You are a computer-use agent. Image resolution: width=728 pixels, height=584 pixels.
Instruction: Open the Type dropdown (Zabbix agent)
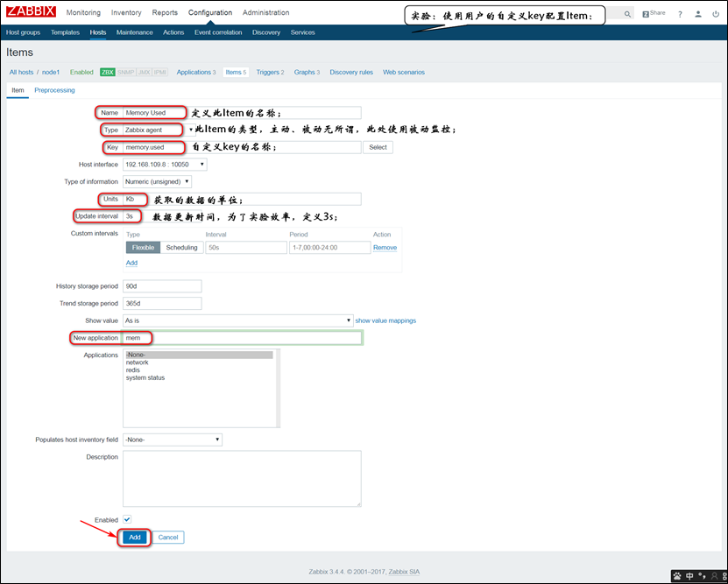click(158, 130)
